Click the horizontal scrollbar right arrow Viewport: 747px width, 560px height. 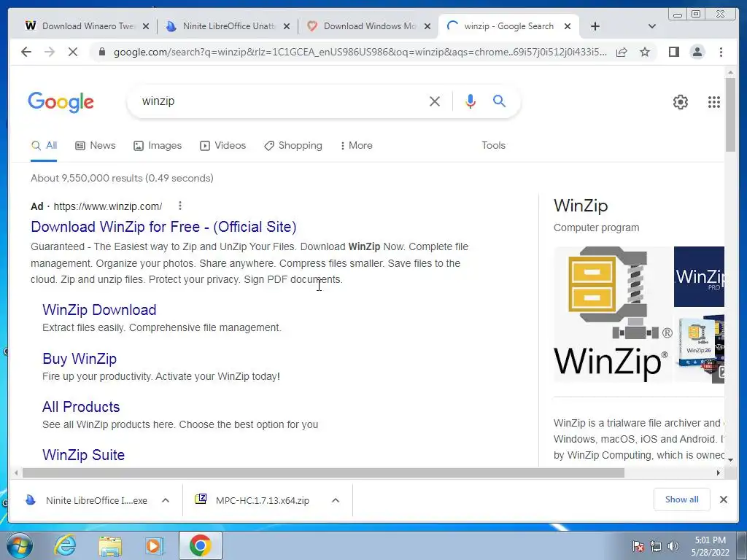click(719, 472)
